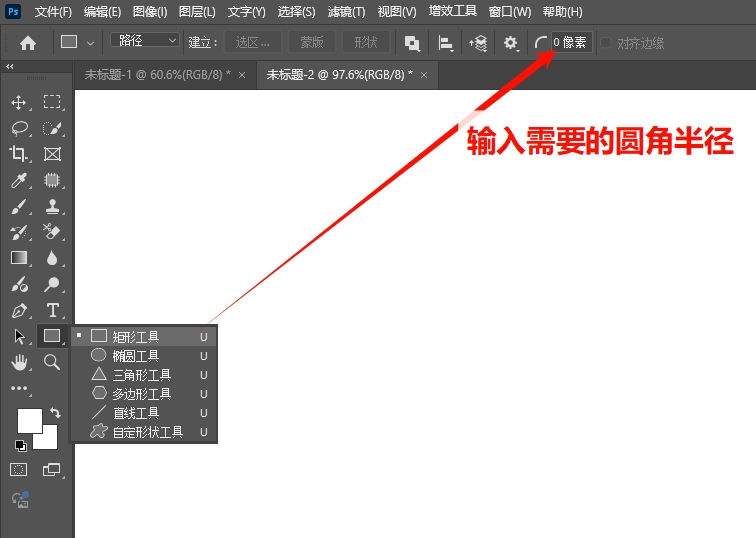
Task: Open the 编辑(E) menu
Action: click(102, 12)
